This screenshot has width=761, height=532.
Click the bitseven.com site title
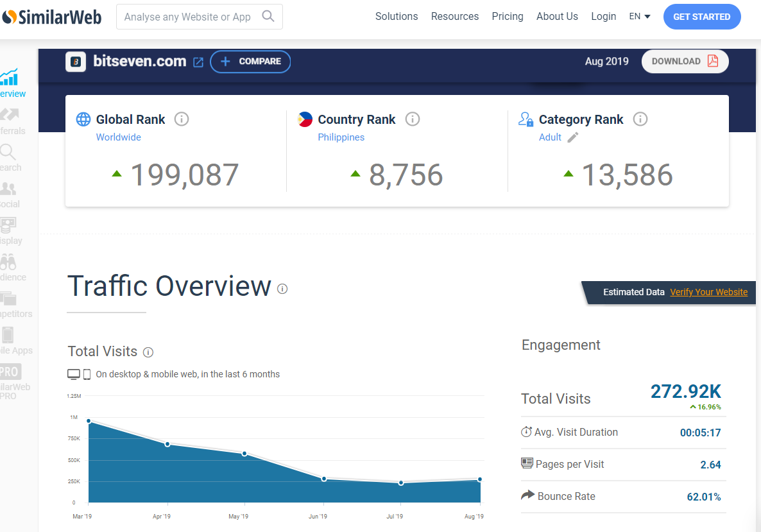pos(140,61)
